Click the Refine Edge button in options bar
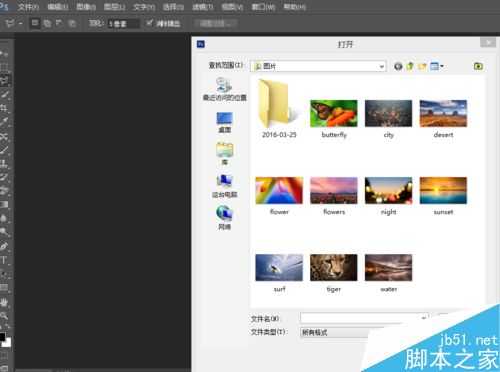Viewport: 500px width, 372px height. pos(215,23)
